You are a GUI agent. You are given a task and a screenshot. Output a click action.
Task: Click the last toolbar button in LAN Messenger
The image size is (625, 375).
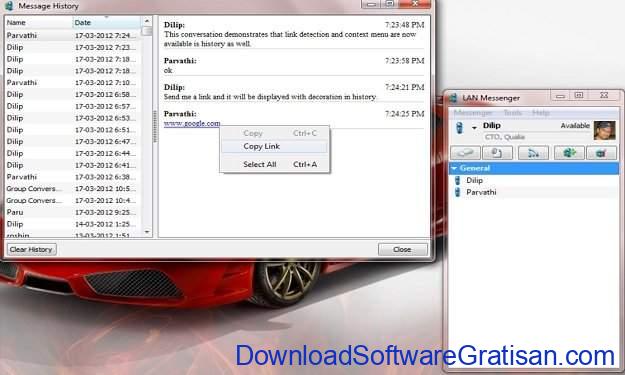click(x=601, y=153)
